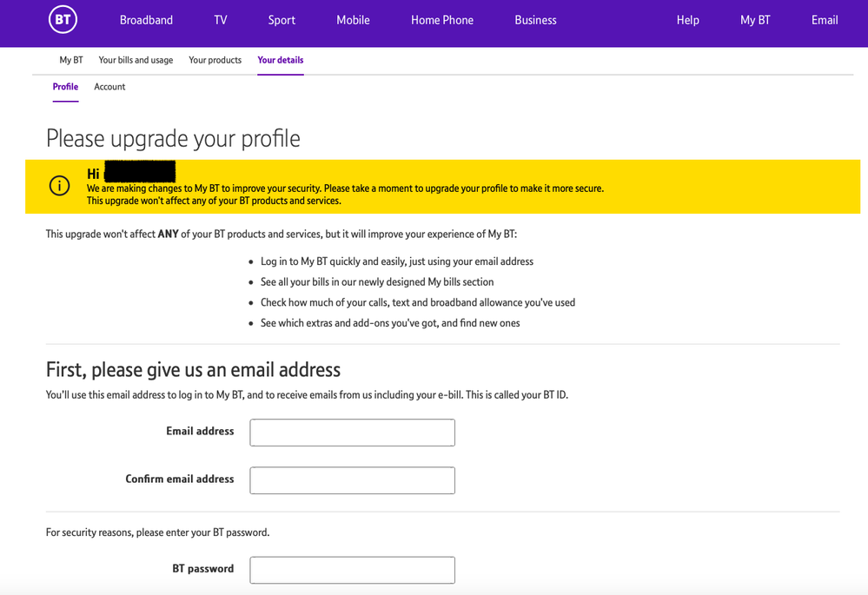Viewport: 868px width, 595px height.
Task: Click the info icon in yellow banner
Action: [x=59, y=186]
